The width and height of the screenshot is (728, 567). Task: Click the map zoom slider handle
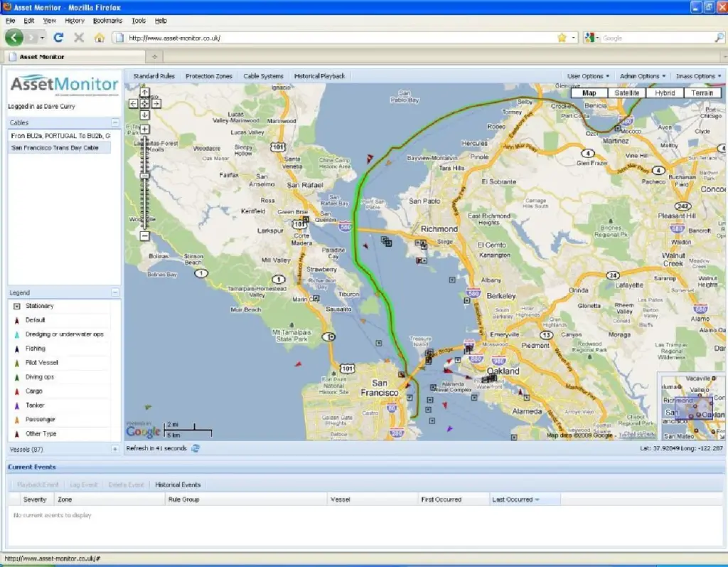(x=144, y=176)
